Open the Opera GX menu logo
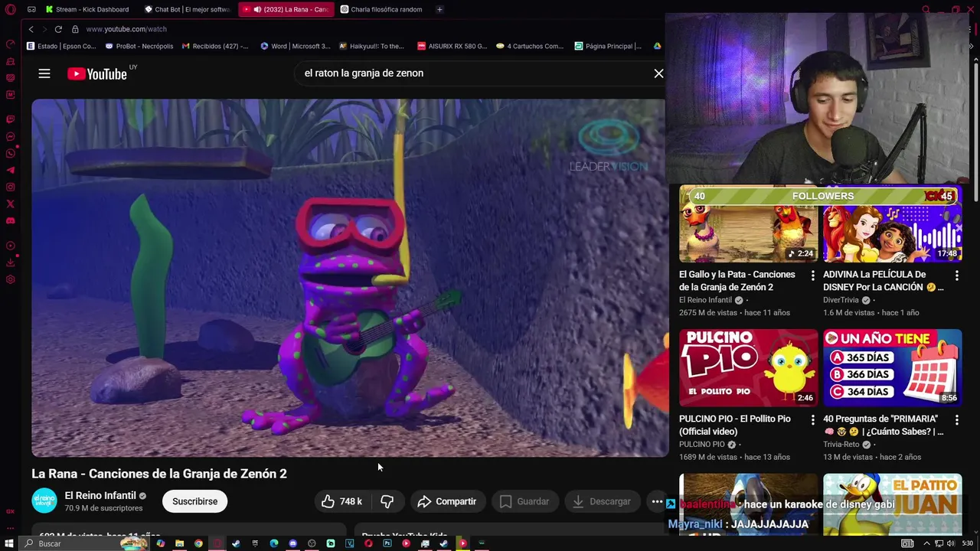The width and height of the screenshot is (980, 551). (x=10, y=10)
